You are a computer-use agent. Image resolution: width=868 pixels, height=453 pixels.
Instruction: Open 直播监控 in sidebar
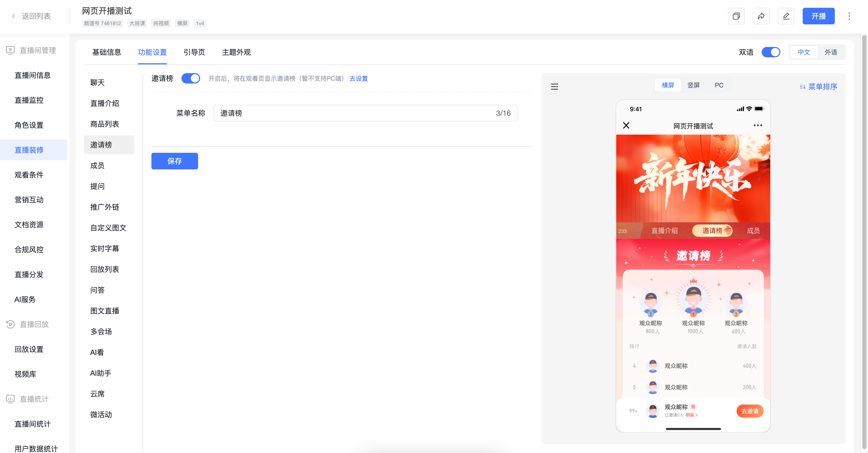[x=29, y=100]
